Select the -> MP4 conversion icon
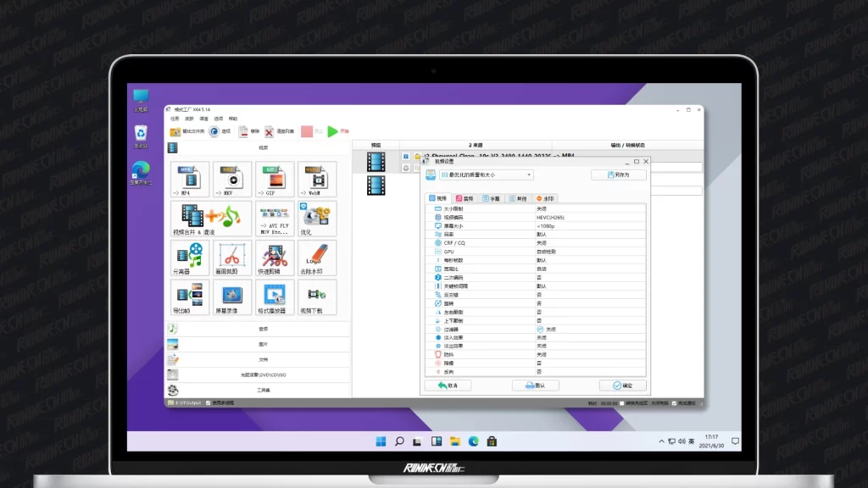Image resolution: width=868 pixels, height=488 pixels. click(x=191, y=180)
